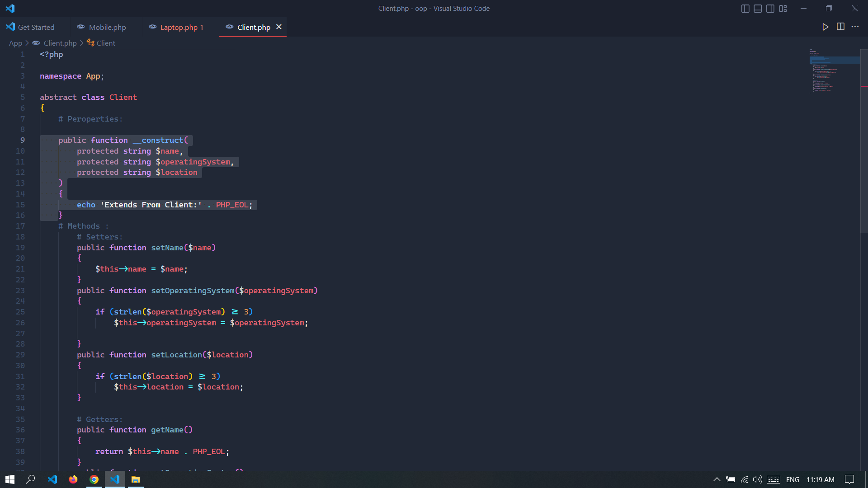This screenshot has width=868, height=488.
Task: Open Windows taskbar search
Action: coord(30,479)
